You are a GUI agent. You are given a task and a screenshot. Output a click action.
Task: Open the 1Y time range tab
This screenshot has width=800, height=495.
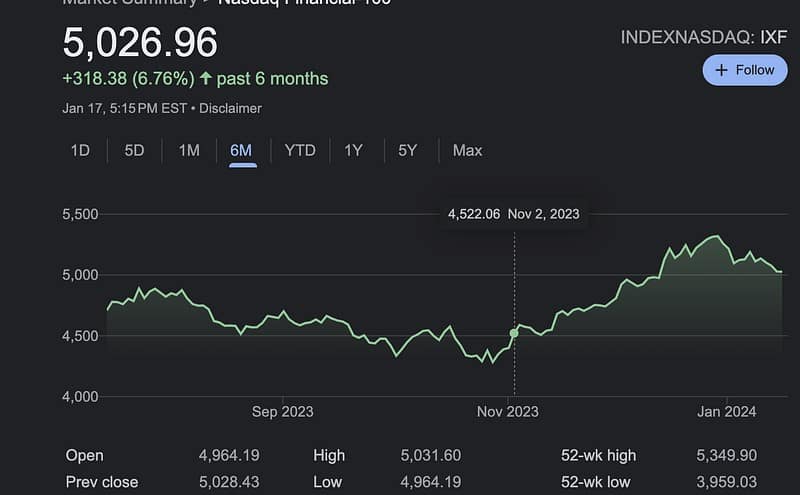click(353, 151)
